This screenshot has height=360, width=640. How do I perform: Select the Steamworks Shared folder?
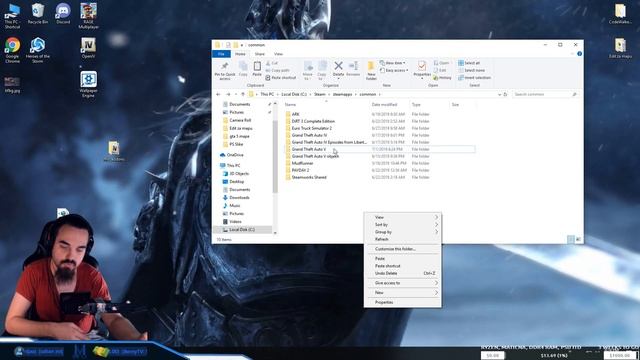pos(309,177)
